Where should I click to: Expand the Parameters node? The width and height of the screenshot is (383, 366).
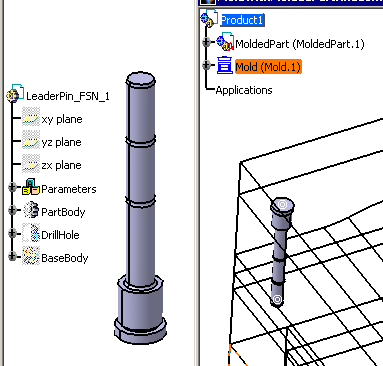[x=12, y=188]
